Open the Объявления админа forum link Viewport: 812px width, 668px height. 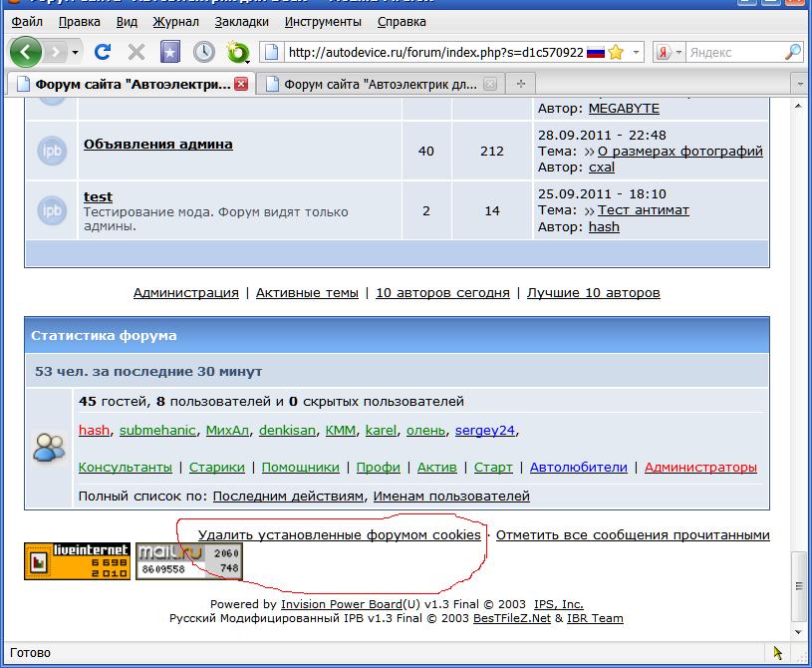pos(158,144)
